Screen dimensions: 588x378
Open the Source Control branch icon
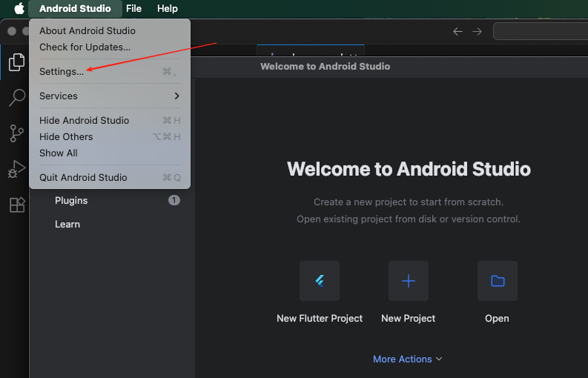(x=16, y=133)
